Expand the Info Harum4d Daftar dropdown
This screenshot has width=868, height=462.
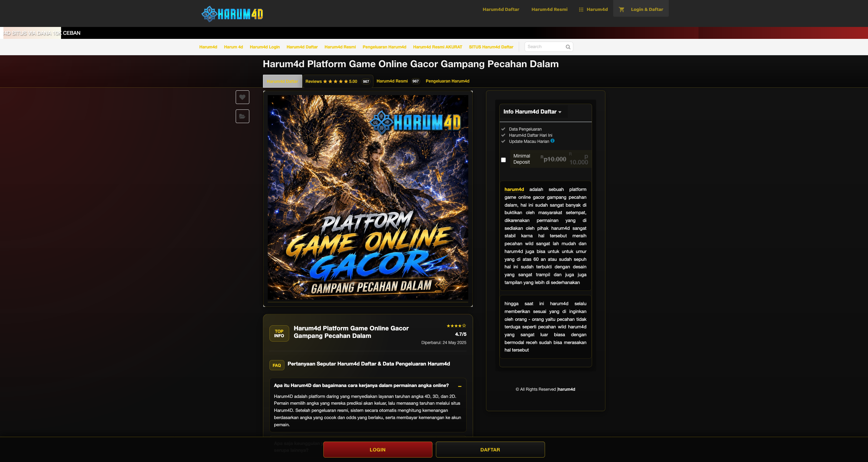532,112
